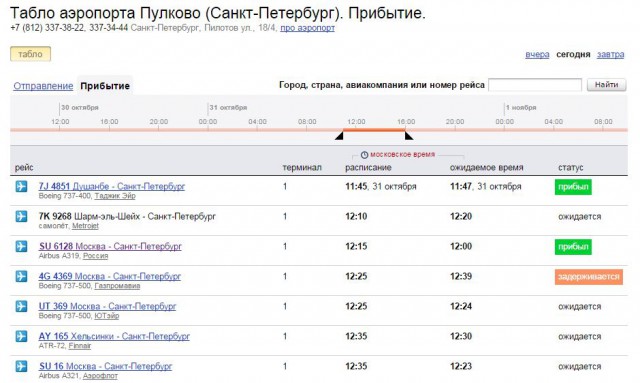Select the Прибытие tab
Image resolution: width=640 pixels, height=383 pixels.
105,86
